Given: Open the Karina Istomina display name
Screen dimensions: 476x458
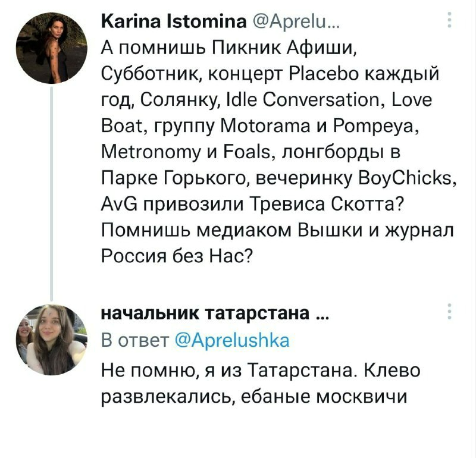Looking at the screenshot, I should click(x=169, y=23).
